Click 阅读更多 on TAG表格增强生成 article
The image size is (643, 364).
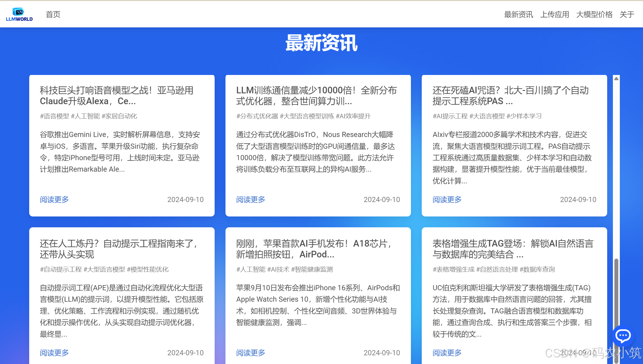(447, 353)
